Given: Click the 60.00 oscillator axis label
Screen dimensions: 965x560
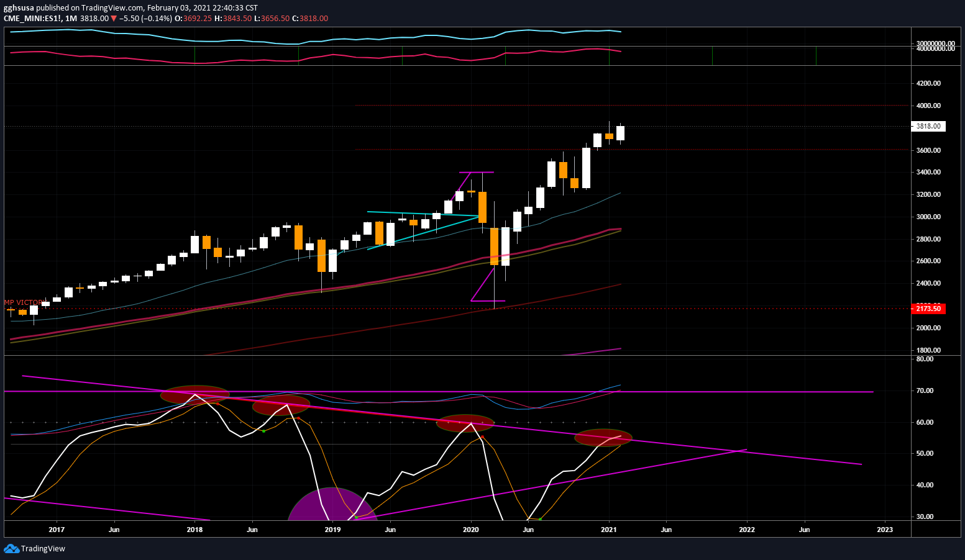Looking at the screenshot, I should point(925,422).
